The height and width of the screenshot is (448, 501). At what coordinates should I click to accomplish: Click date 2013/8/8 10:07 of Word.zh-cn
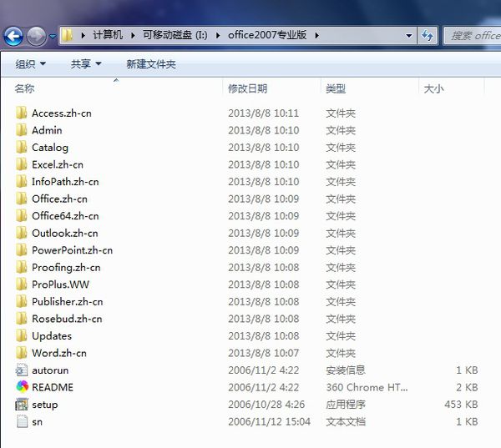tap(264, 353)
